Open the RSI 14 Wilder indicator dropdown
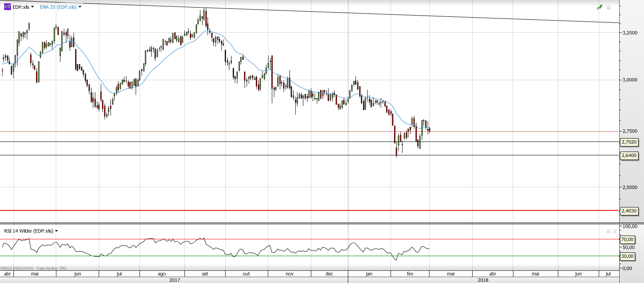 [56, 231]
